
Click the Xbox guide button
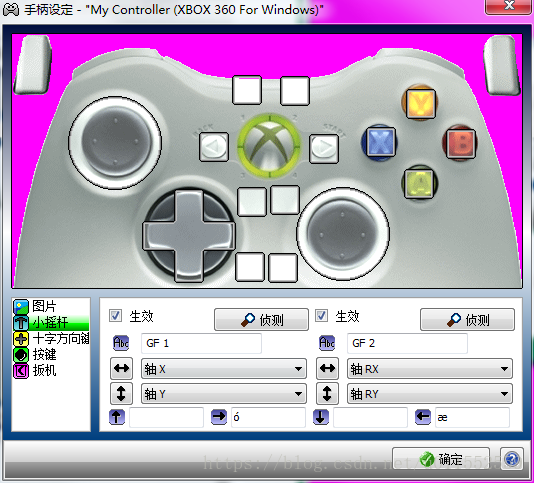click(269, 146)
